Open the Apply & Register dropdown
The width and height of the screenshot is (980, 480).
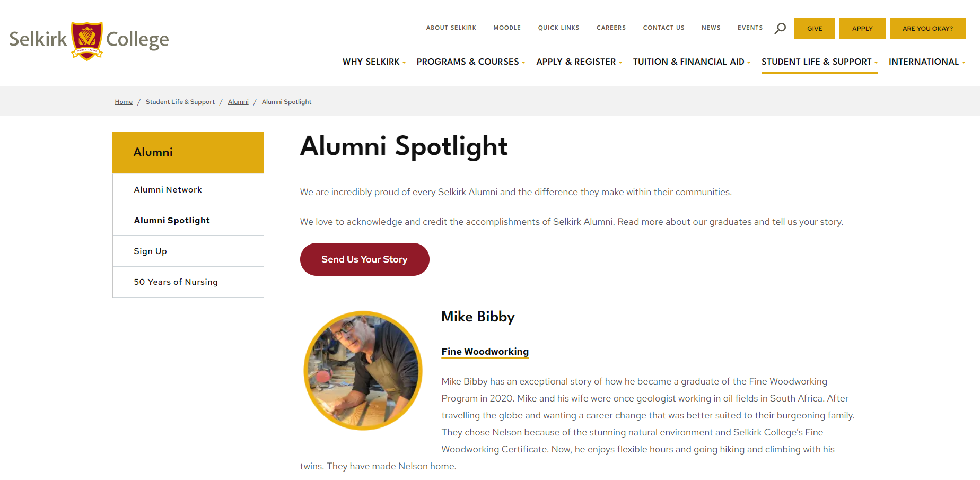[x=579, y=62]
